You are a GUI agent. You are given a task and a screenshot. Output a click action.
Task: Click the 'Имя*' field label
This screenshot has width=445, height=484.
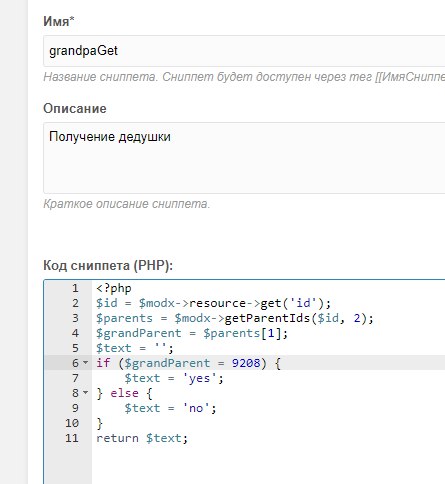59,21
